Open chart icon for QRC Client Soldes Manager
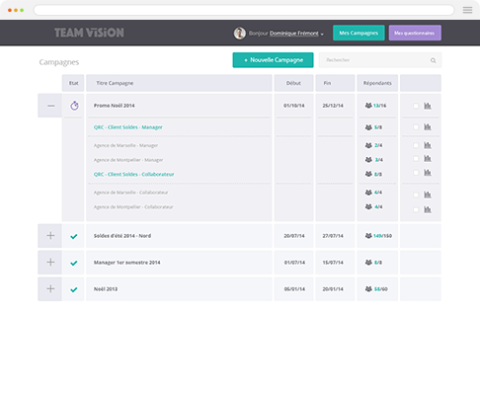Viewport: 480px width, 395px height. click(427, 127)
